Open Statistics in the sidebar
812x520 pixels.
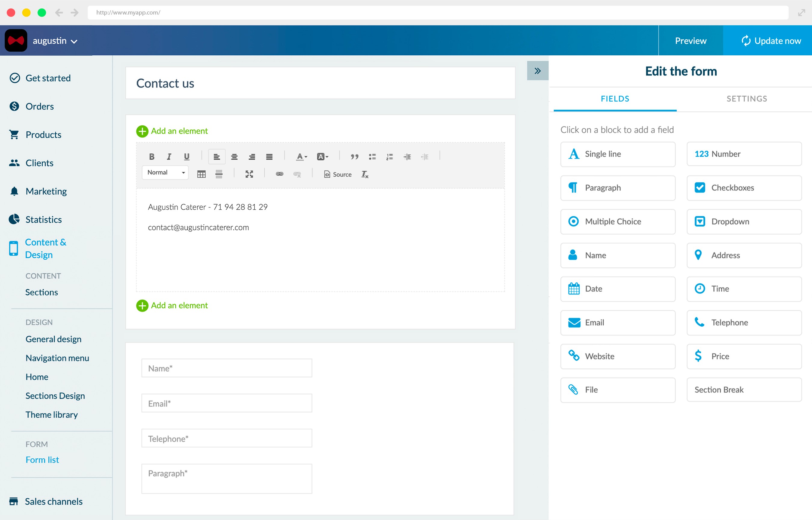click(44, 220)
